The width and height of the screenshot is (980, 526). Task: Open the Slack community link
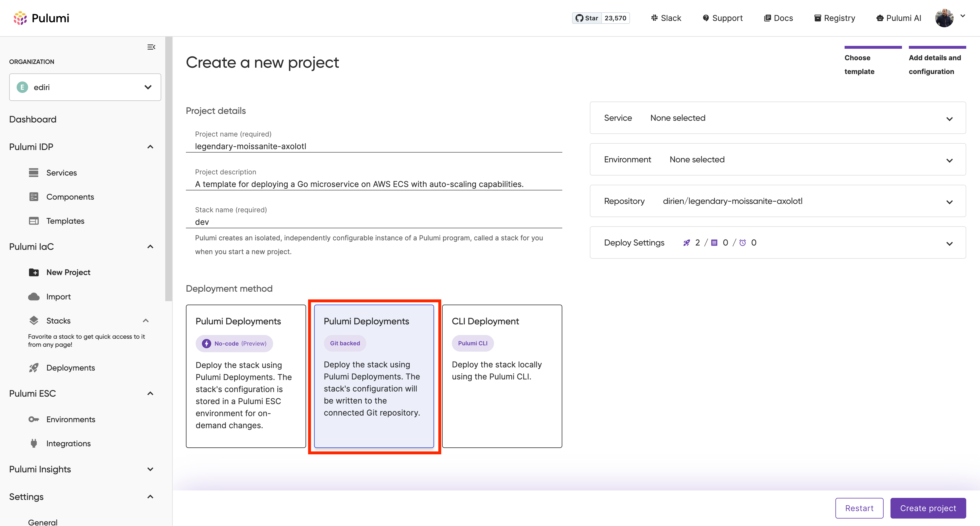pos(666,18)
